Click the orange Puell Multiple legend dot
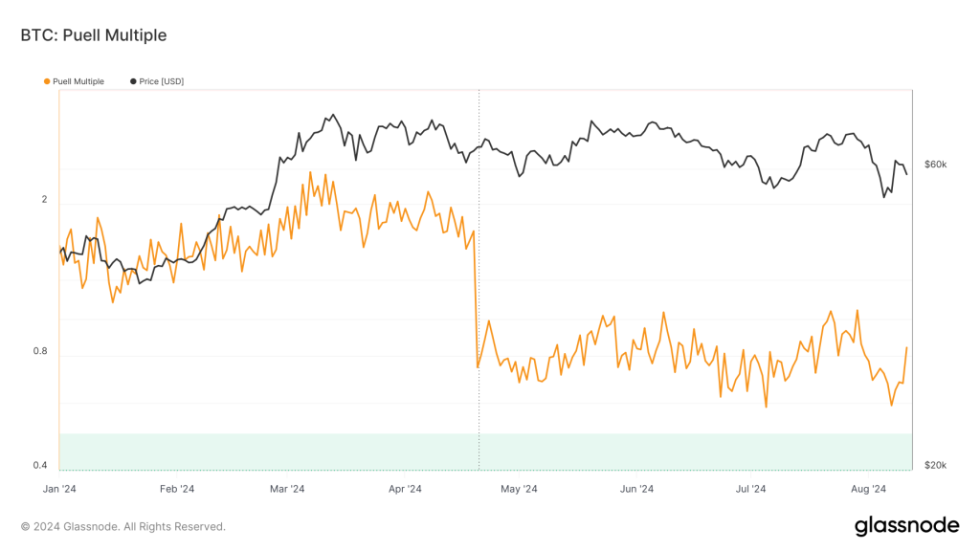980x551 pixels. (47, 81)
